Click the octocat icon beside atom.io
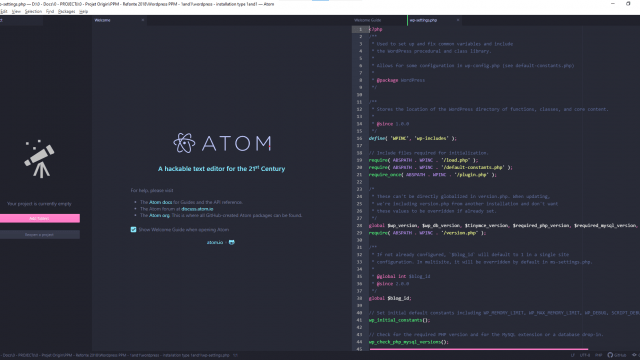This screenshot has height=360, width=640. pos(232,242)
